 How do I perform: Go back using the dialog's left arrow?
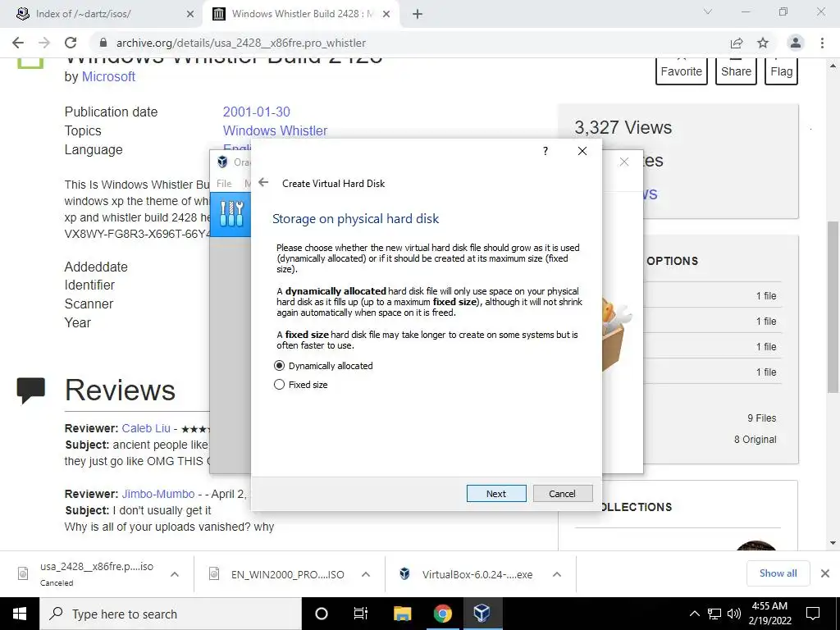[263, 183]
